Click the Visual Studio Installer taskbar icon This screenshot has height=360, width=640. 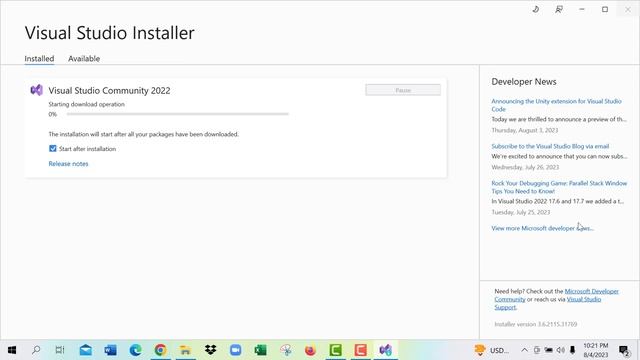[x=386, y=350]
